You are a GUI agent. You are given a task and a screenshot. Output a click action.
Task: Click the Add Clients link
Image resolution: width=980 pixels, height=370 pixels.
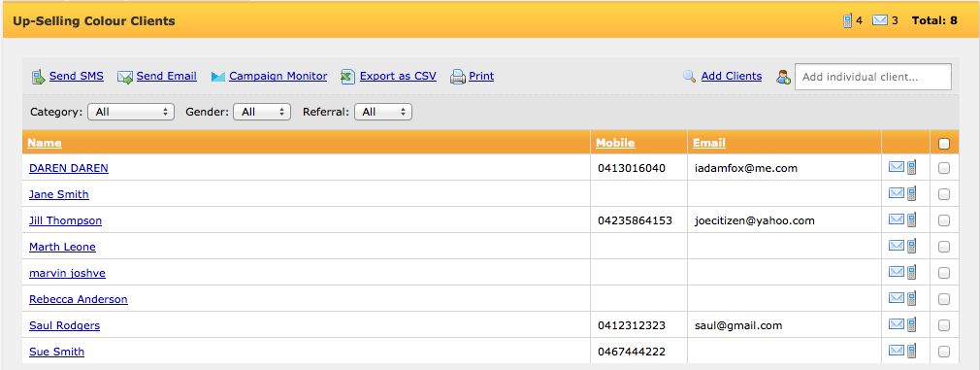(x=732, y=77)
